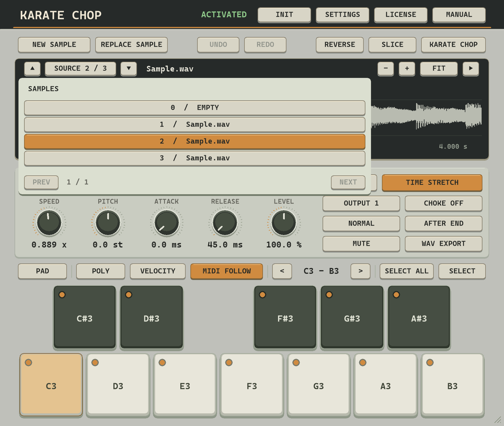Viewport: 504px width, 426px height.
Task: Click the down arrow source selector
Action: [x=129, y=69]
